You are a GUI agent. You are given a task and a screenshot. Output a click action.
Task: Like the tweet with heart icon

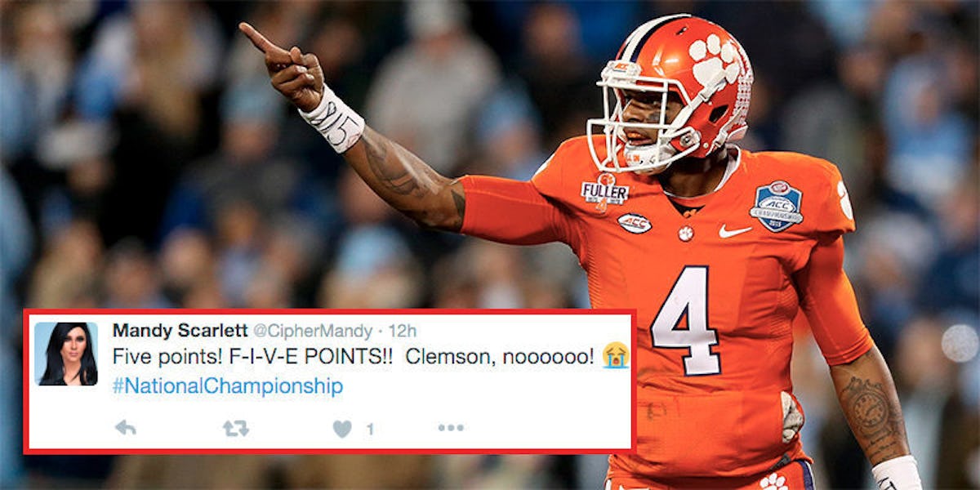pyautogui.click(x=343, y=429)
